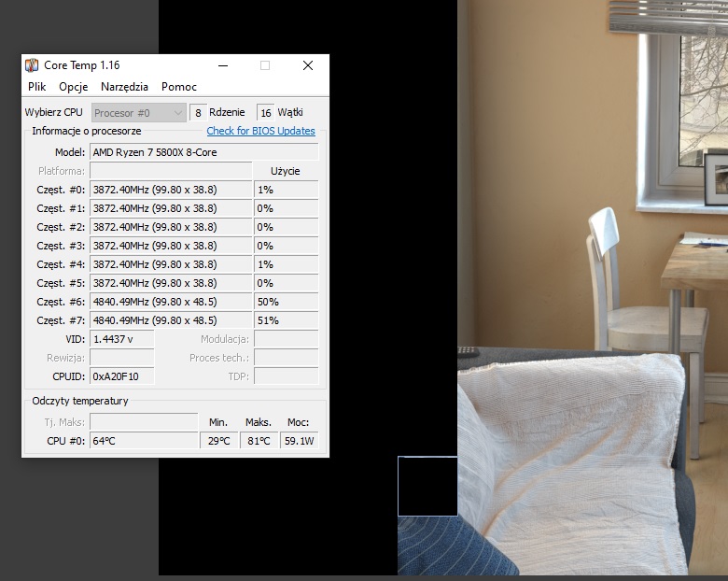Select the Częst. #6 frequency value
728x581 pixels.
[171, 302]
